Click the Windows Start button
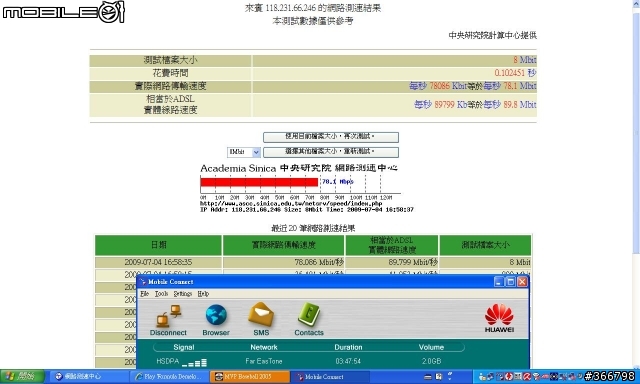Viewport: 640px width, 384px height. (22, 376)
